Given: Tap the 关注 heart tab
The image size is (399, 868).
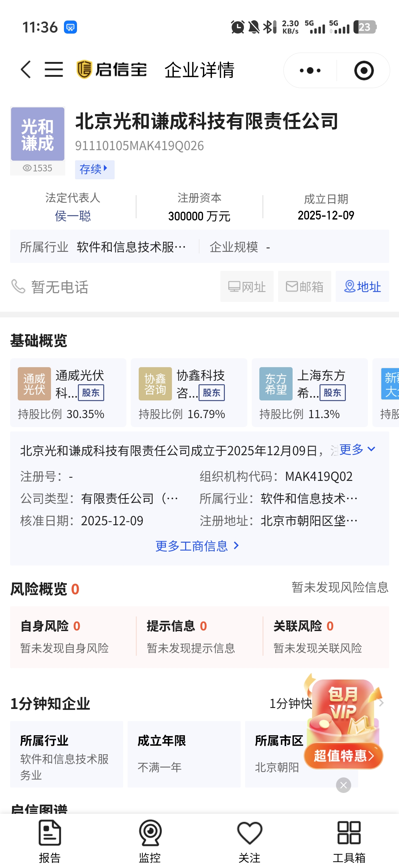Looking at the screenshot, I should pos(250,841).
